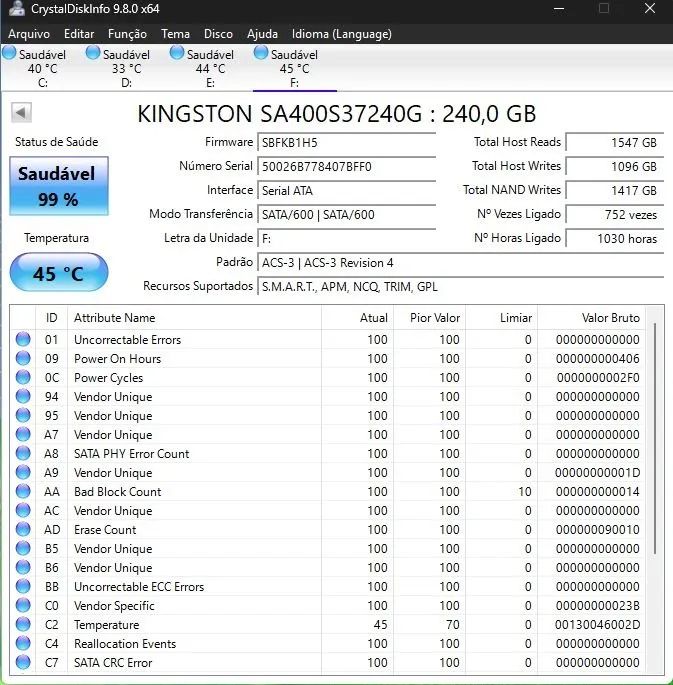
Task: Click the Padrão field ACS-3 Revision 4
Action: pyautogui.click(x=461, y=263)
